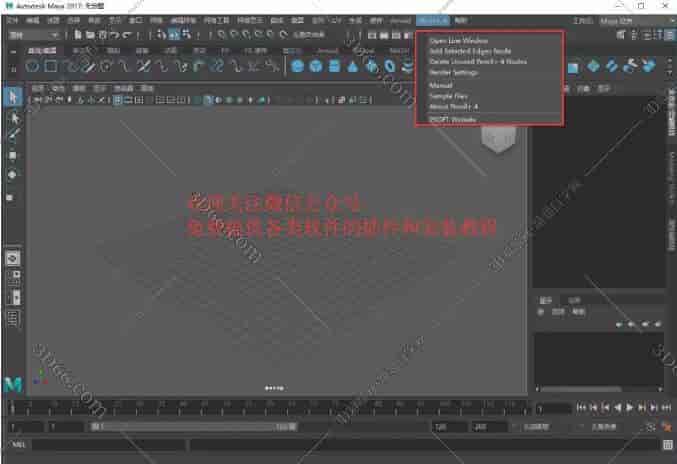Image resolution: width=677 pixels, height=464 pixels.
Task: Open the Script Editor icon at bottom right
Action: tap(668, 445)
